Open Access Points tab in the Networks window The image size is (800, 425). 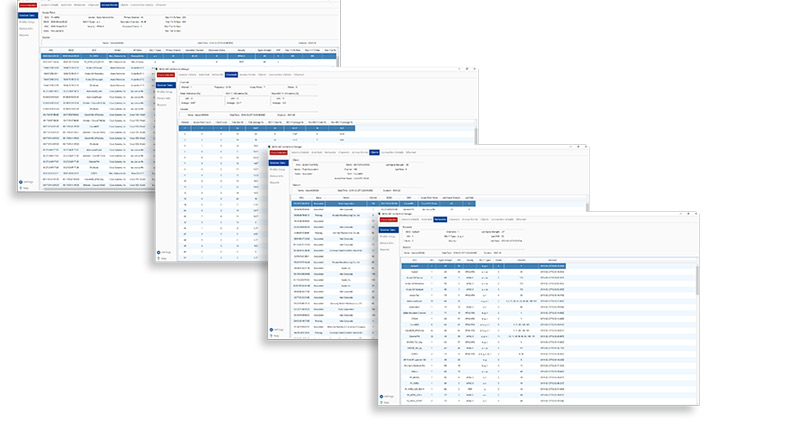point(470,219)
